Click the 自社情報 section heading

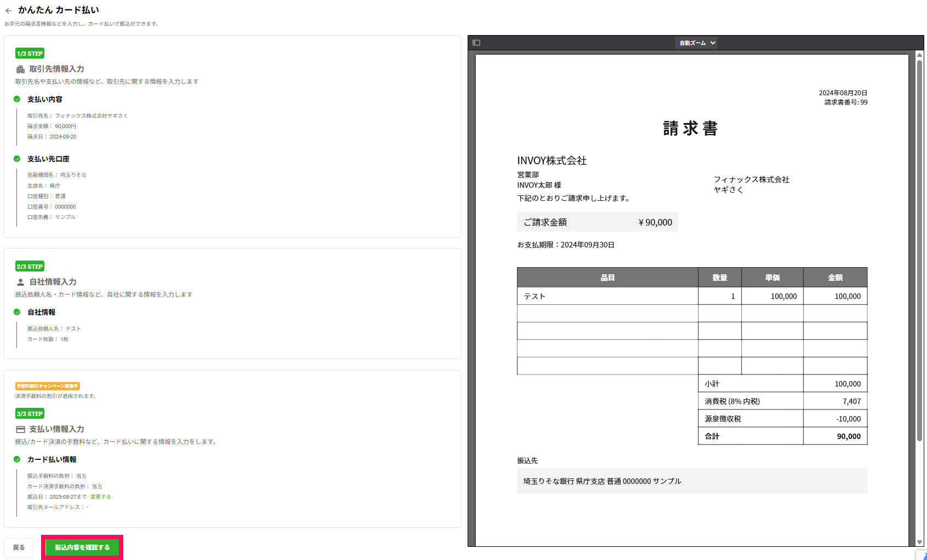click(x=41, y=312)
